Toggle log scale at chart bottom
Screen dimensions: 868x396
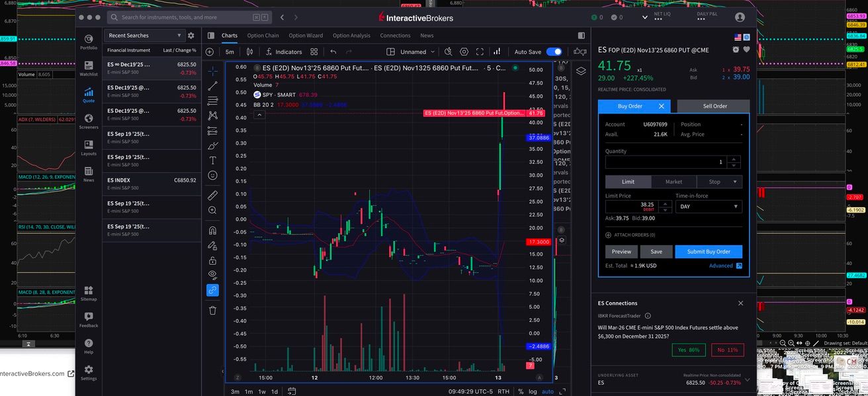[x=533, y=391]
